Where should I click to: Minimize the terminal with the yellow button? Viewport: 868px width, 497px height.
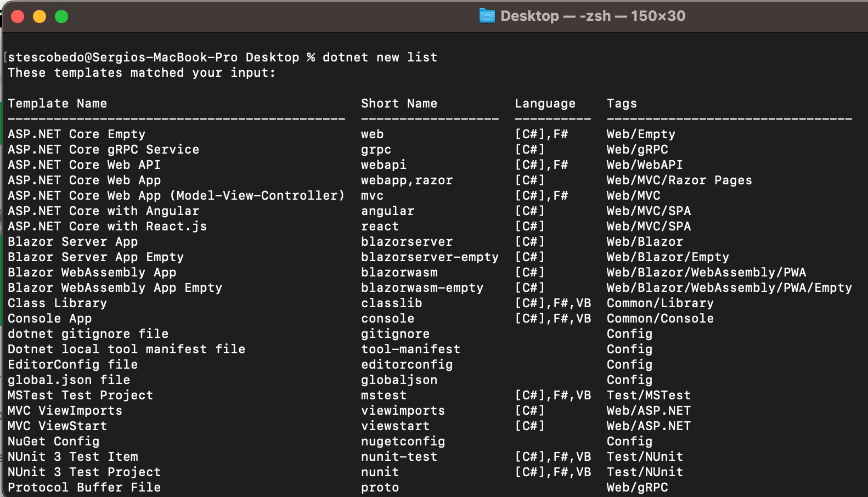(40, 16)
